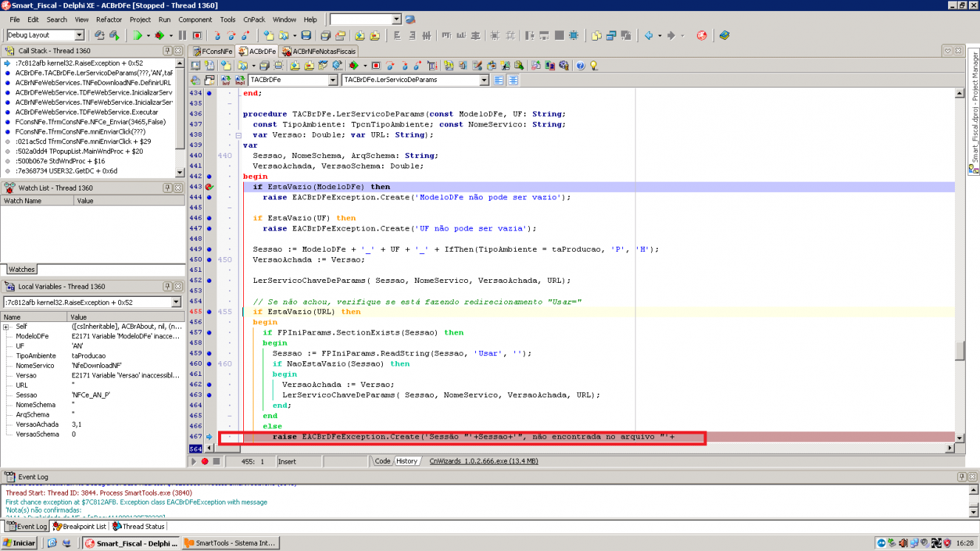This screenshot has width=980, height=551.
Task: Open the LerServicoDeParams procedure combo box
Action: tap(484, 80)
